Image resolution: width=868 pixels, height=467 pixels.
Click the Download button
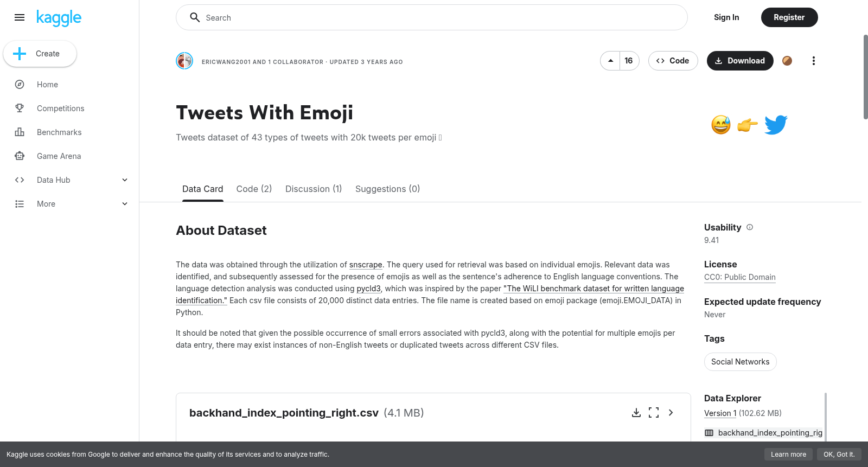pos(740,61)
